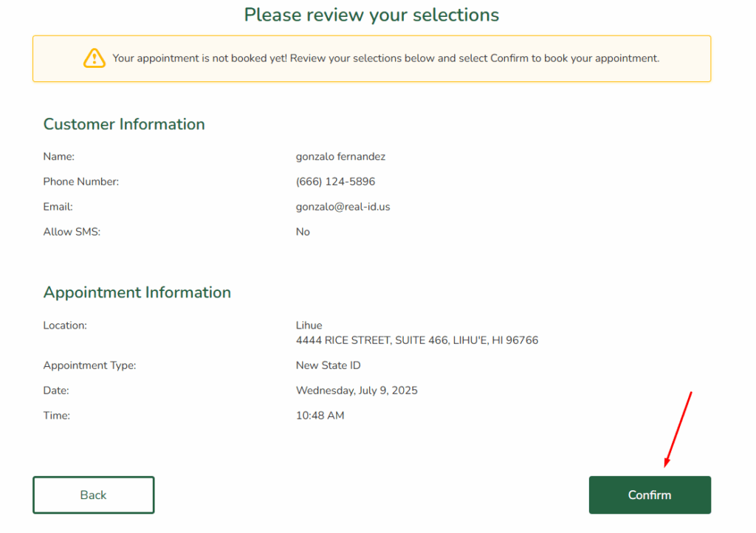Click the 'Appointment Type:' label
Viewport: 756px width, 533px height.
click(x=89, y=365)
